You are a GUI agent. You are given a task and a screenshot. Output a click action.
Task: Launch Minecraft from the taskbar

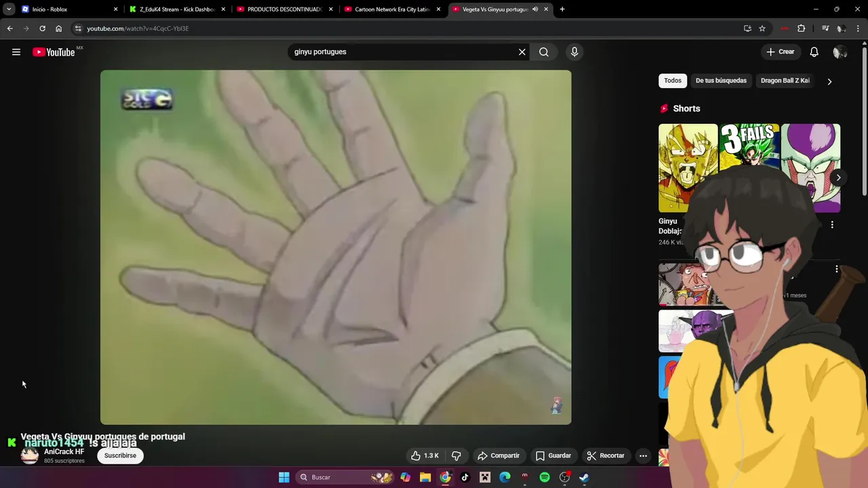[x=485, y=477]
